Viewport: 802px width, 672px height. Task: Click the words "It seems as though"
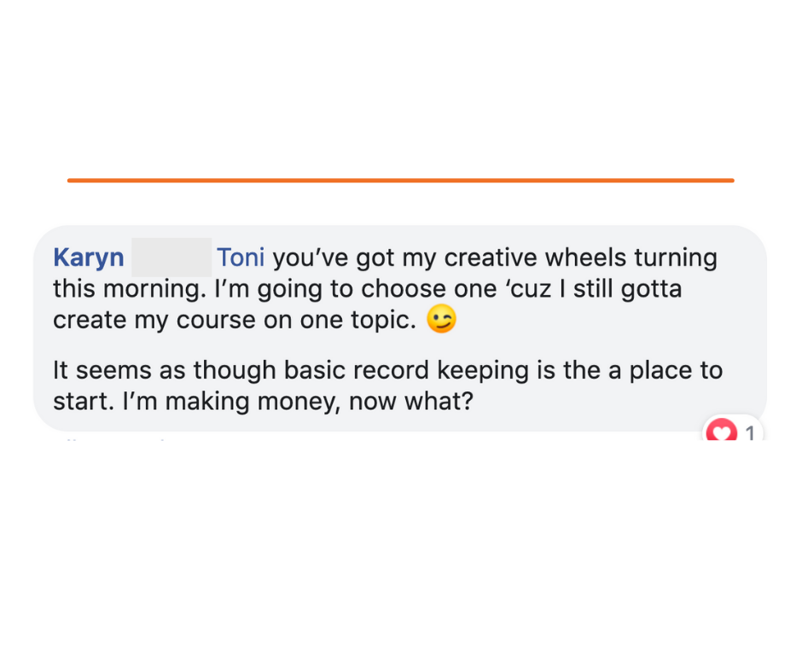pyautogui.click(x=164, y=370)
